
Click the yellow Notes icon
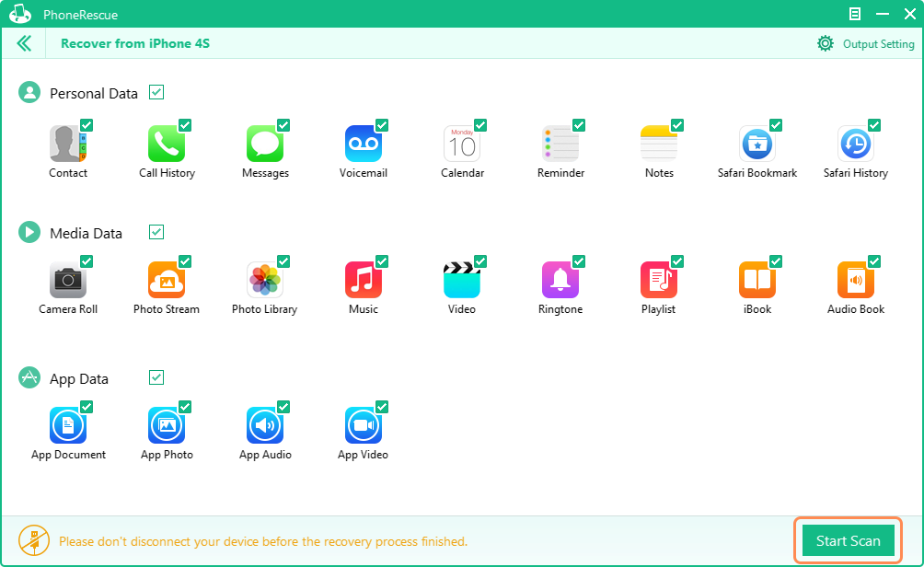coord(659,144)
